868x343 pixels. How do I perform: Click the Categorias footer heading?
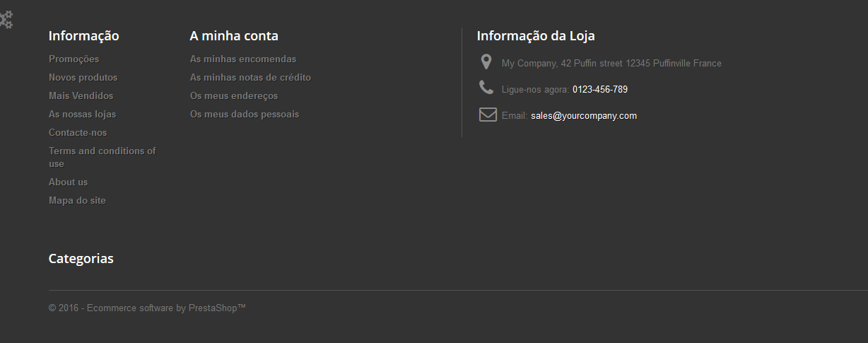click(x=81, y=258)
